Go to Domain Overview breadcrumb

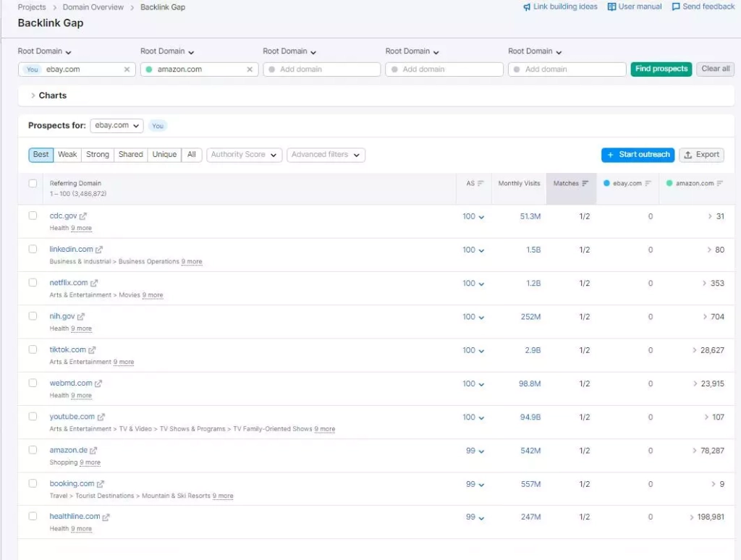[x=93, y=7]
